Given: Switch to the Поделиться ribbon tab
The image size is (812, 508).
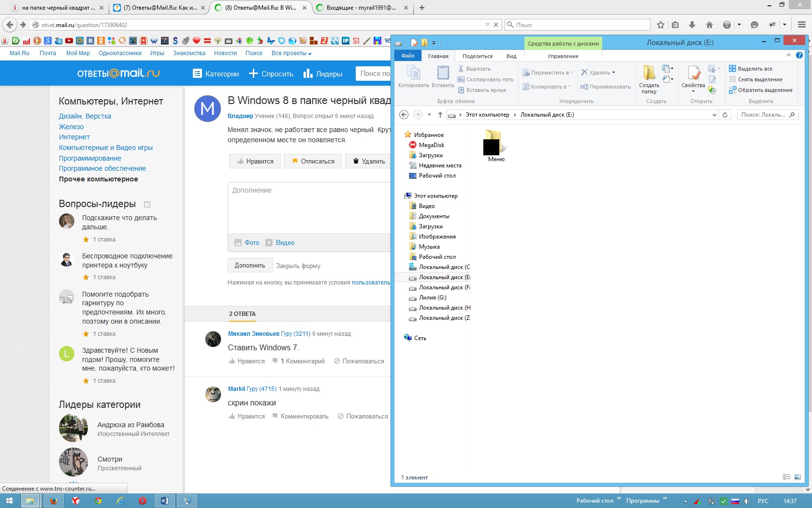Looking at the screenshot, I should click(x=478, y=56).
